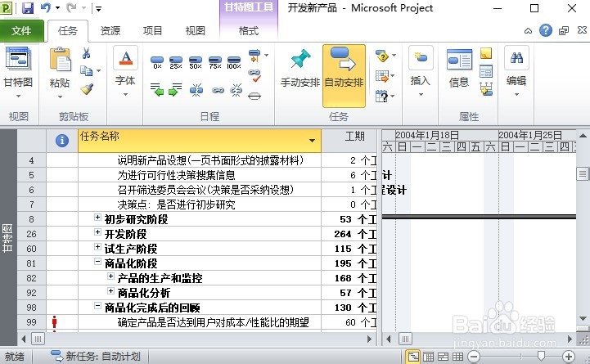Click Auto Schedule (自动安排) button
This screenshot has height=364, width=590.
pyautogui.click(x=344, y=75)
